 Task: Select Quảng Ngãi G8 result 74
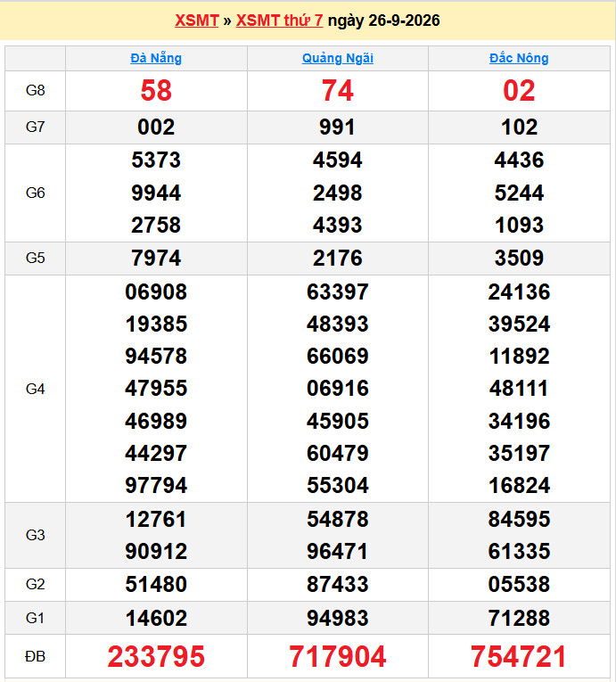pos(338,91)
